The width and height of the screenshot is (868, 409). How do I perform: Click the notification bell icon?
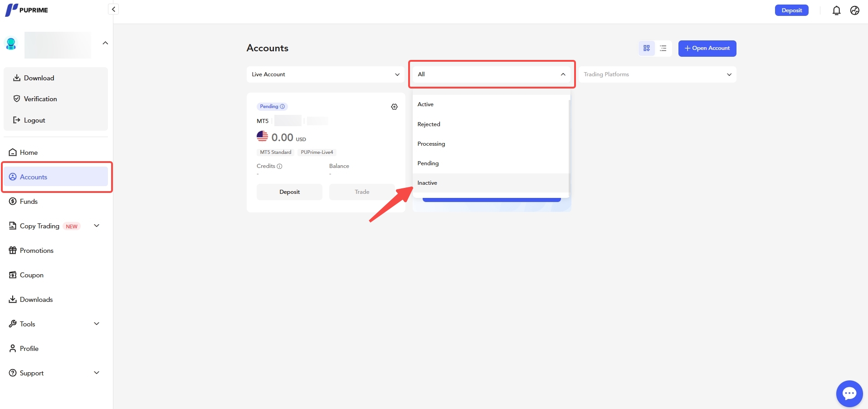tap(836, 10)
